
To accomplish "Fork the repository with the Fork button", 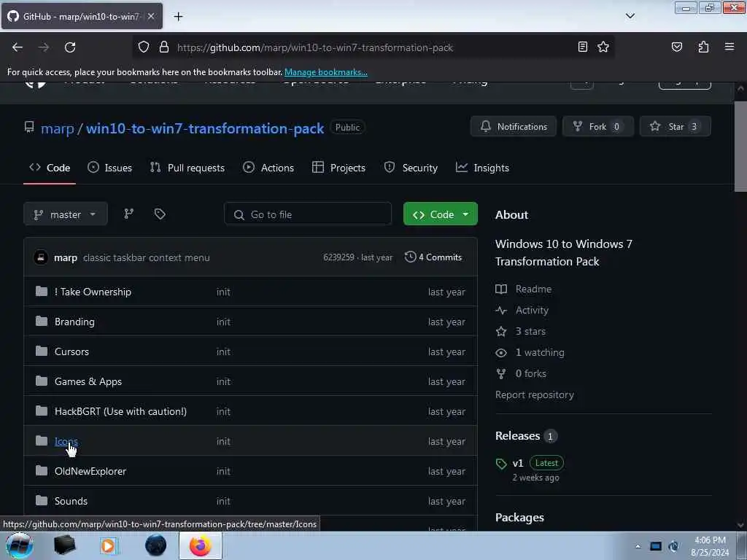I will pyautogui.click(x=598, y=127).
